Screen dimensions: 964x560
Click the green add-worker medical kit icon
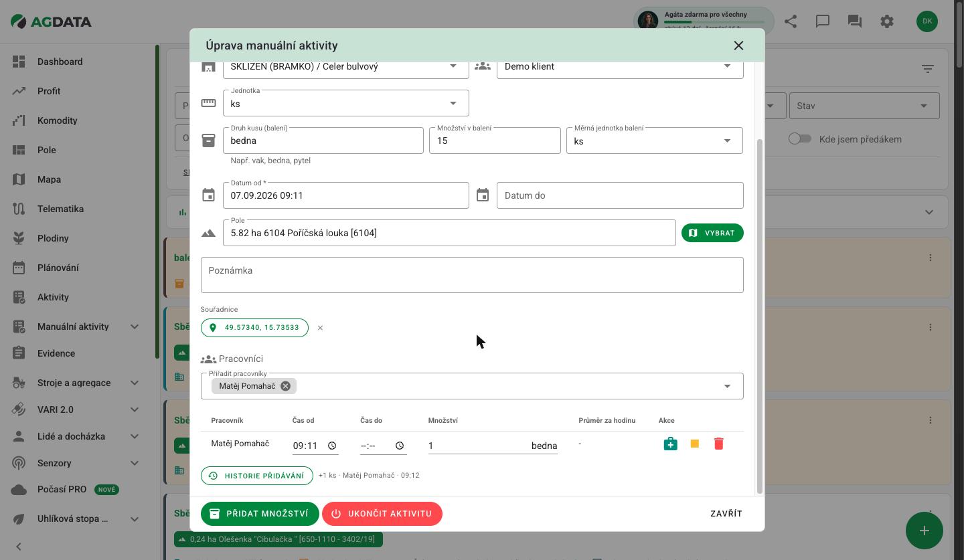(670, 444)
